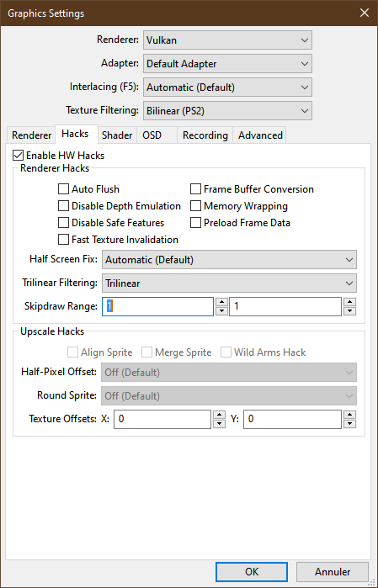
Task: Decrease the first Skipdraw Range value
Action: (222, 311)
